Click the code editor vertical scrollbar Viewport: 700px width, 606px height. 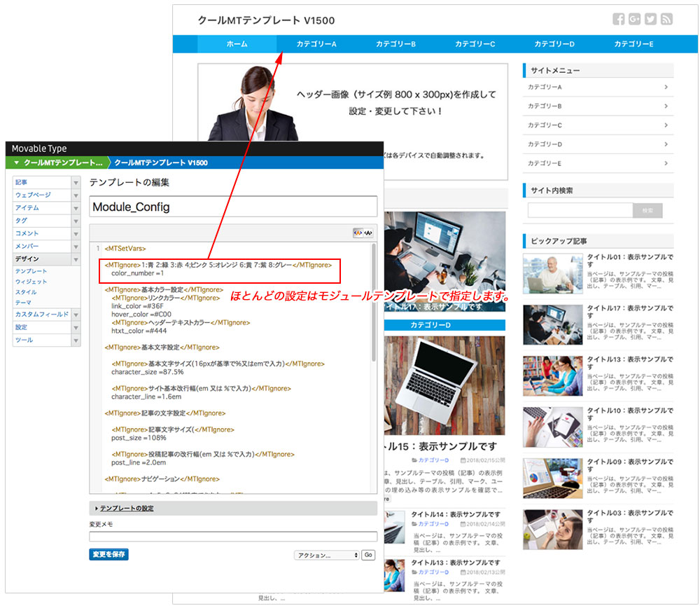374,302
